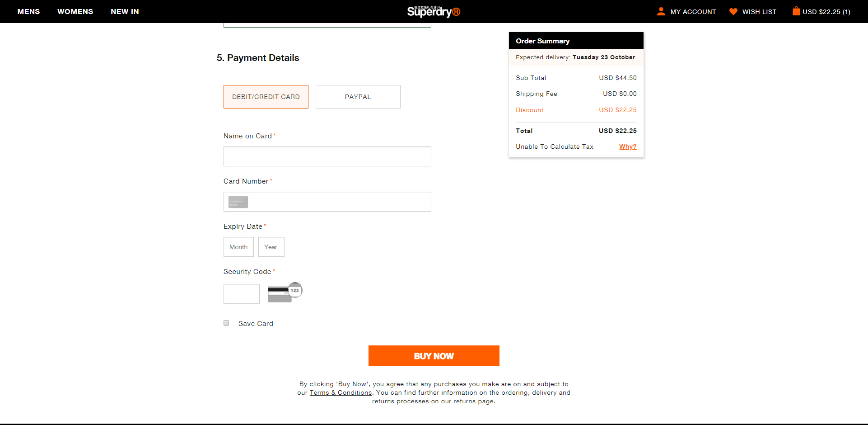
Task: Click the Superdry logo in header
Action: pyautogui.click(x=434, y=11)
